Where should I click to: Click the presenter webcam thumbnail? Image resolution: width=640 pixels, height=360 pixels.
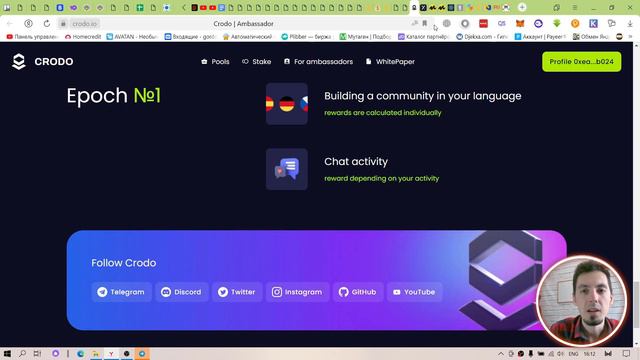click(581, 301)
